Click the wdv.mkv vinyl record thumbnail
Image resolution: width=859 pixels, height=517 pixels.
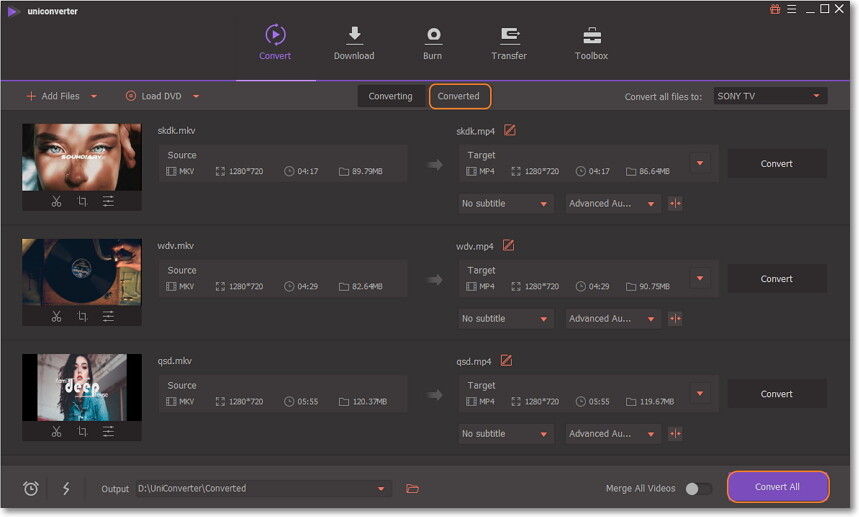tap(82, 271)
